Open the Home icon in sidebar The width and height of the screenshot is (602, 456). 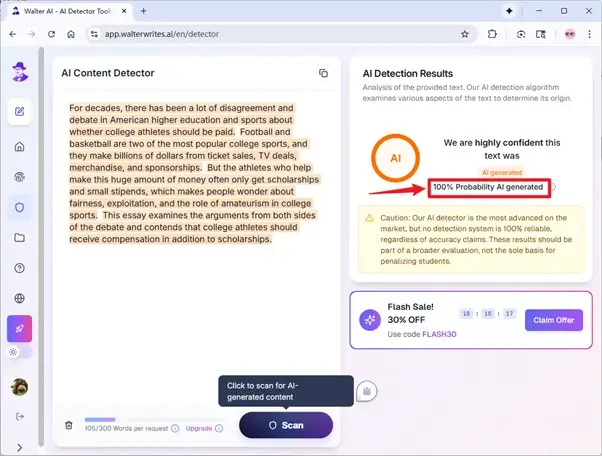20,147
